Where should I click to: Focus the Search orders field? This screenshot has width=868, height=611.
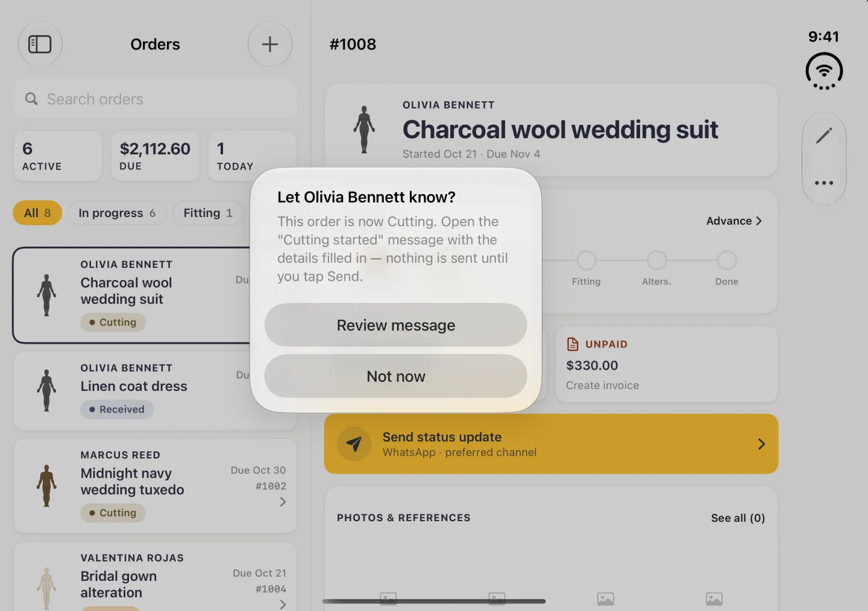coord(156,99)
